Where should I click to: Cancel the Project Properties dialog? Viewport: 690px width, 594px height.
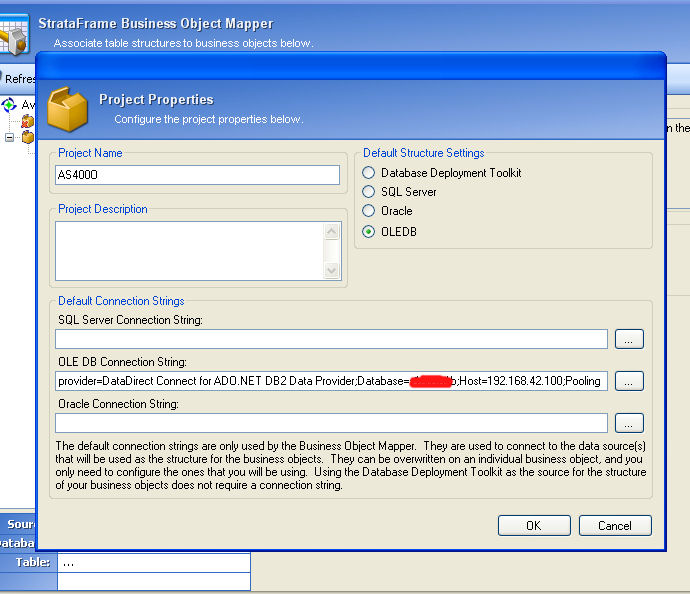(614, 525)
